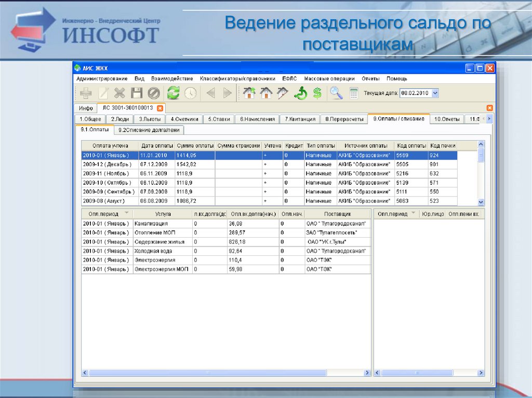Click the first house icon in toolbar

coord(249,93)
